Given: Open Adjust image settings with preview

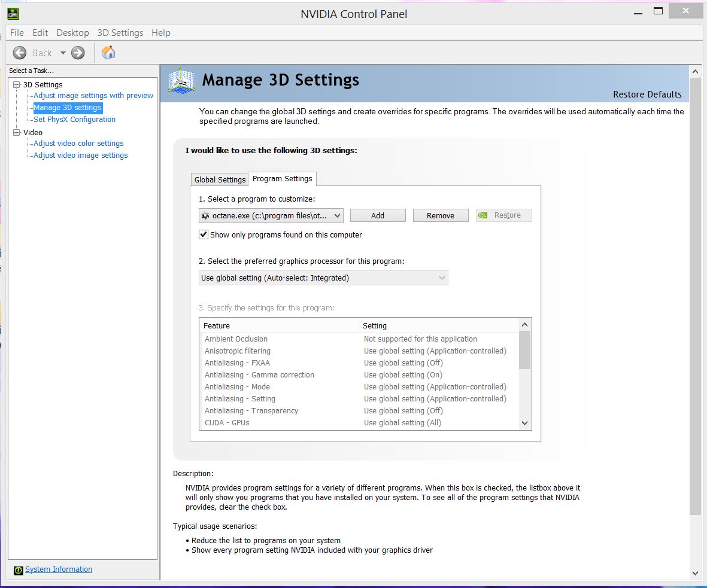Looking at the screenshot, I should click(93, 96).
